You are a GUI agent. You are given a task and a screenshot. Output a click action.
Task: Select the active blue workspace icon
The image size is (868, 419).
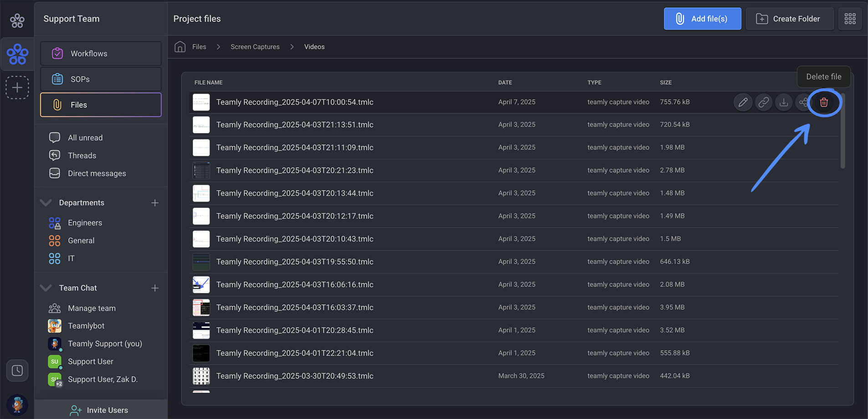point(17,54)
